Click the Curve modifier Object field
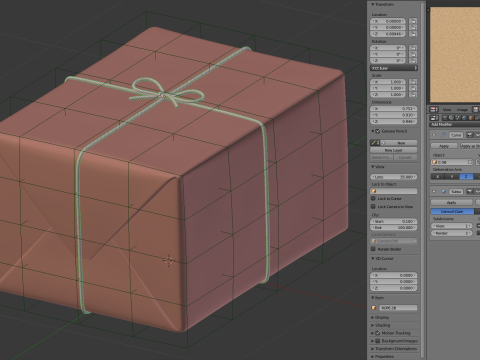 (x=452, y=162)
